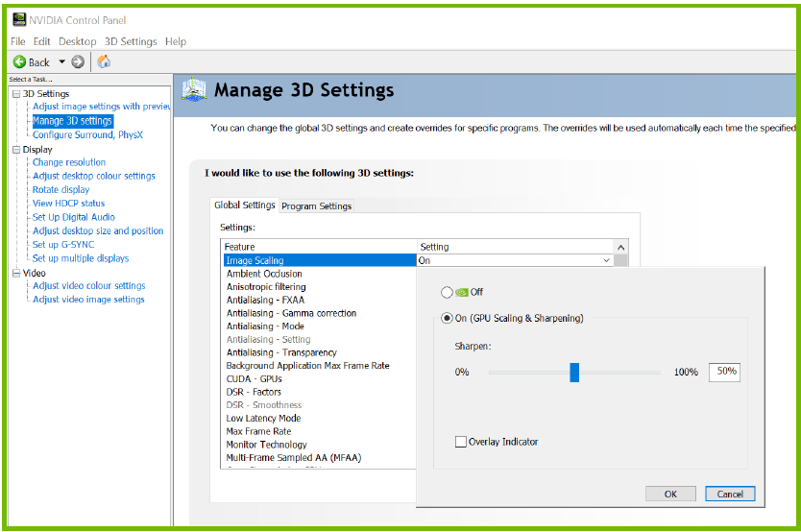The width and height of the screenshot is (801, 532).
Task: Click the Forward arrow icon in toolbar
Action: 78,62
